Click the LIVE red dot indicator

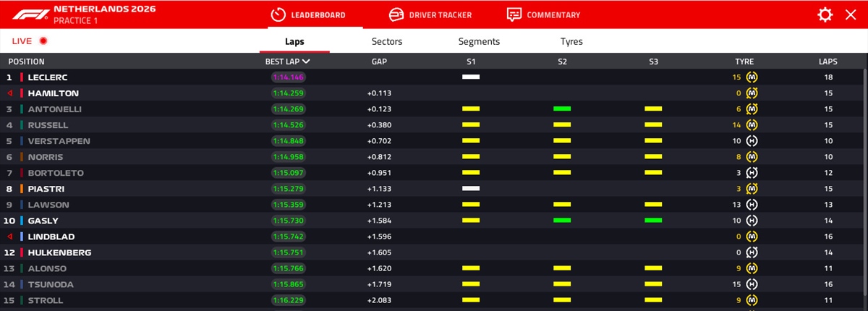(43, 41)
